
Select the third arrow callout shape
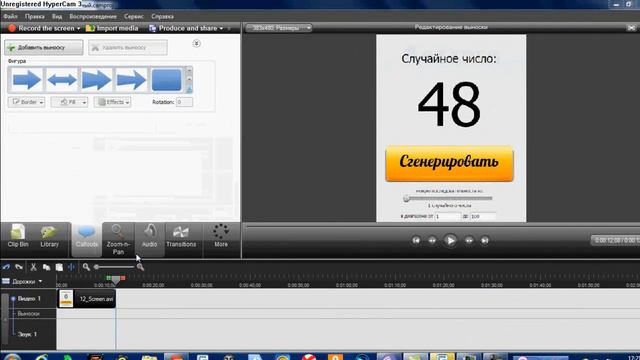[96, 80]
